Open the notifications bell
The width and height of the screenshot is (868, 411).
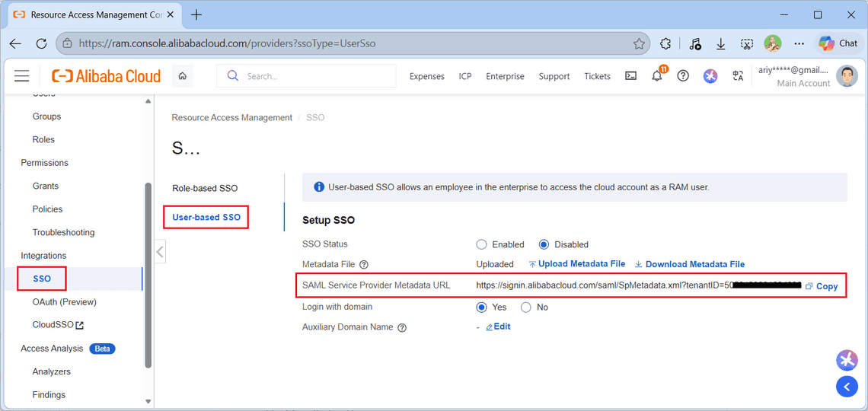(x=656, y=76)
